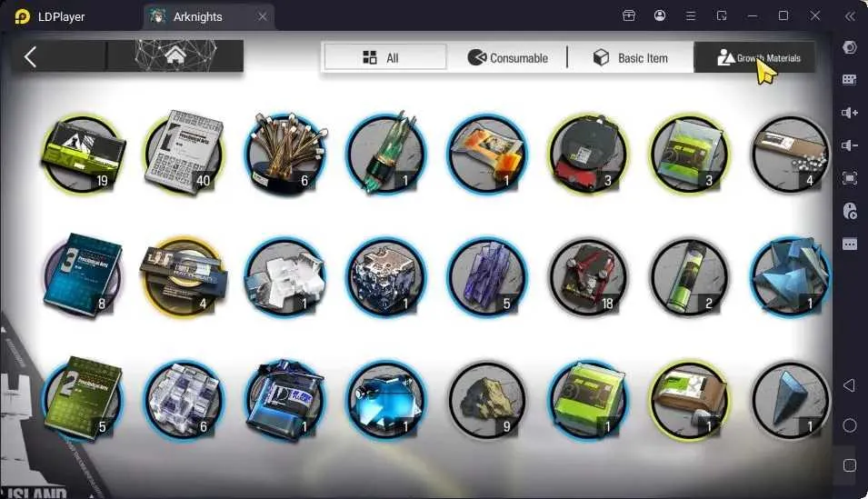This screenshot has width=868, height=499.
Task: Open the operation recorder sidebar icon
Action: pyautogui.click(x=849, y=211)
